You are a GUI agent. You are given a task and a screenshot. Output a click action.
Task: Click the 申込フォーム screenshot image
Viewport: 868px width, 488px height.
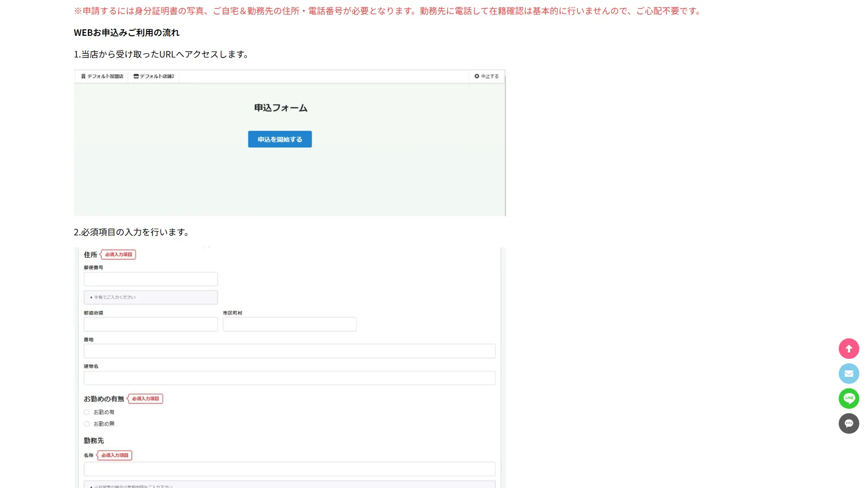point(290,143)
